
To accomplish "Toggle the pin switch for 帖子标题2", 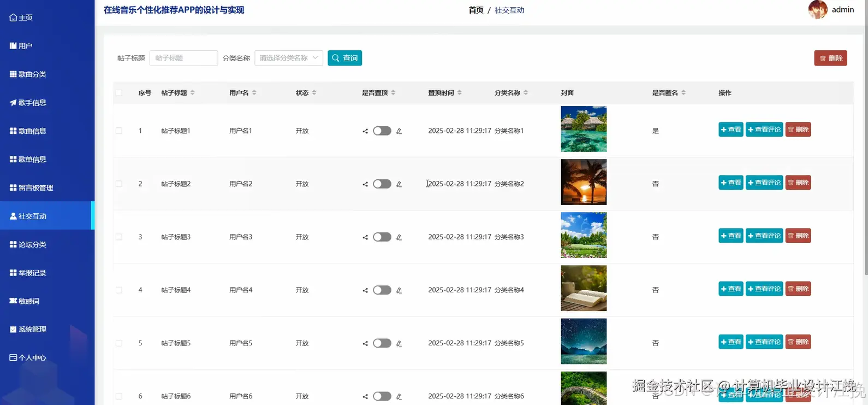I will pyautogui.click(x=382, y=184).
